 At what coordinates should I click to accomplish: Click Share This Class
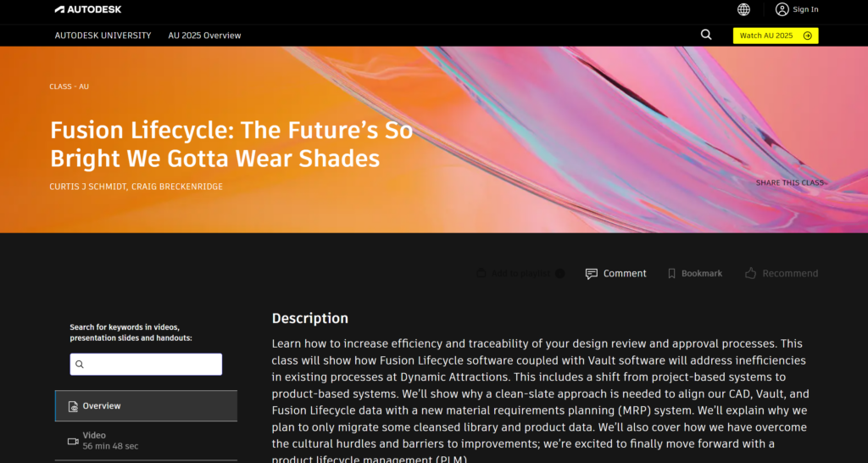(790, 183)
